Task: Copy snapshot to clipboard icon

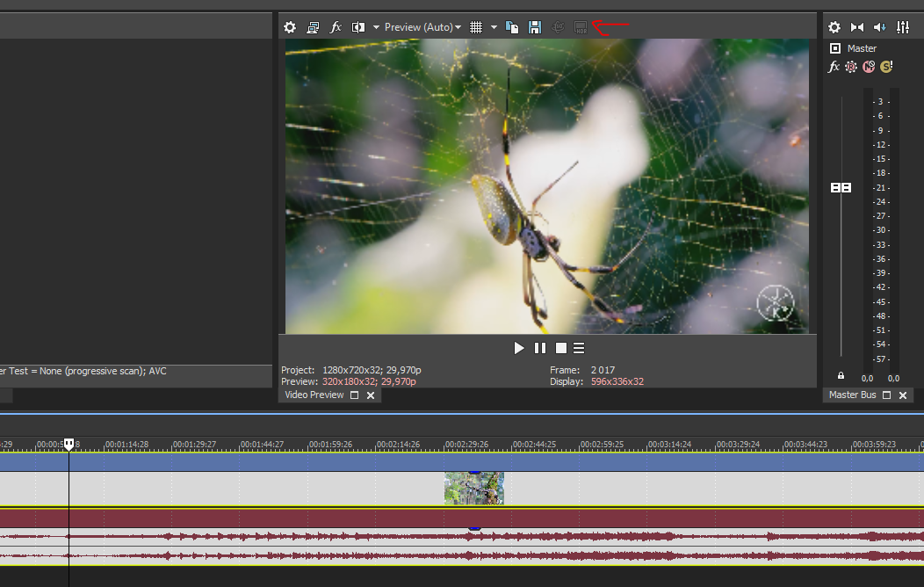Action: pyautogui.click(x=512, y=27)
